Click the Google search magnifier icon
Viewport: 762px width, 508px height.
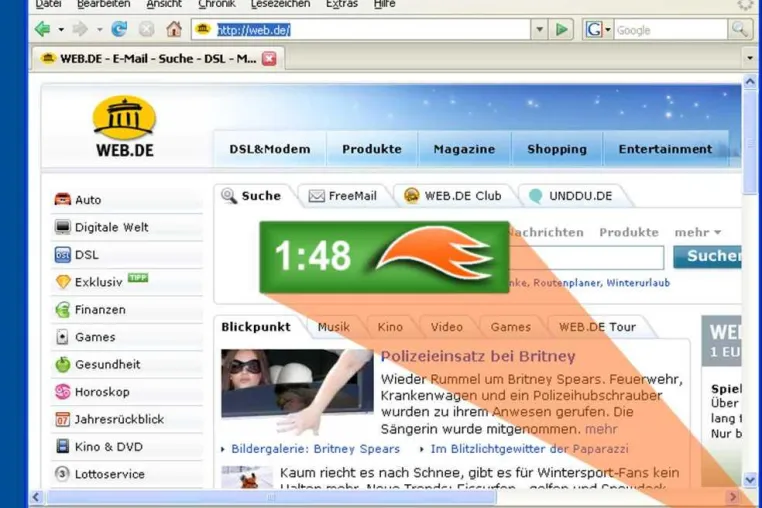(740, 30)
